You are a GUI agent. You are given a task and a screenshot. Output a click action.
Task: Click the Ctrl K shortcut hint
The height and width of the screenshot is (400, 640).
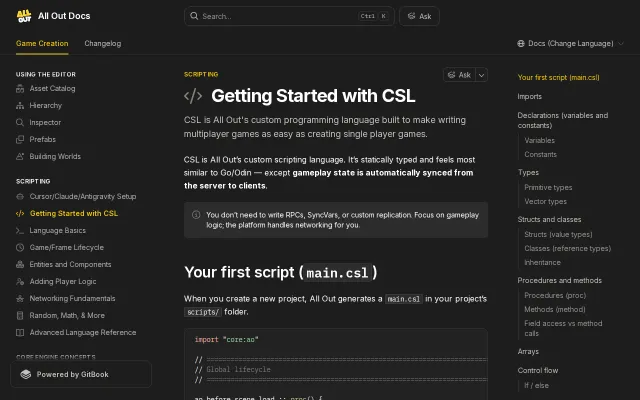373,16
